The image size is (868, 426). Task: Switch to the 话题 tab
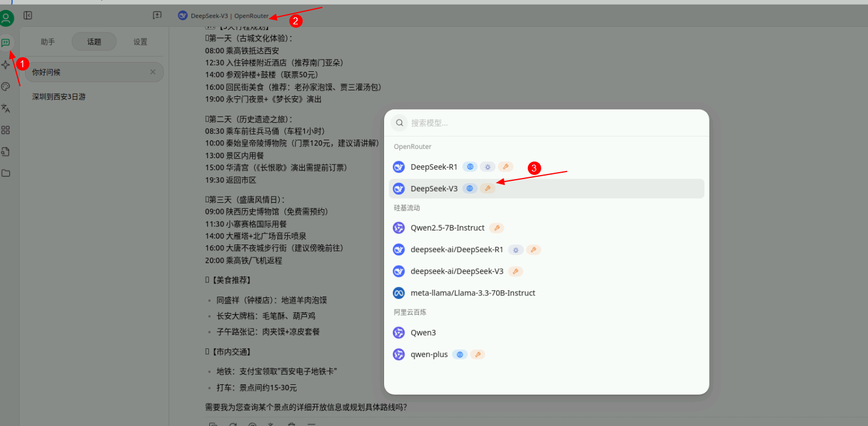94,42
